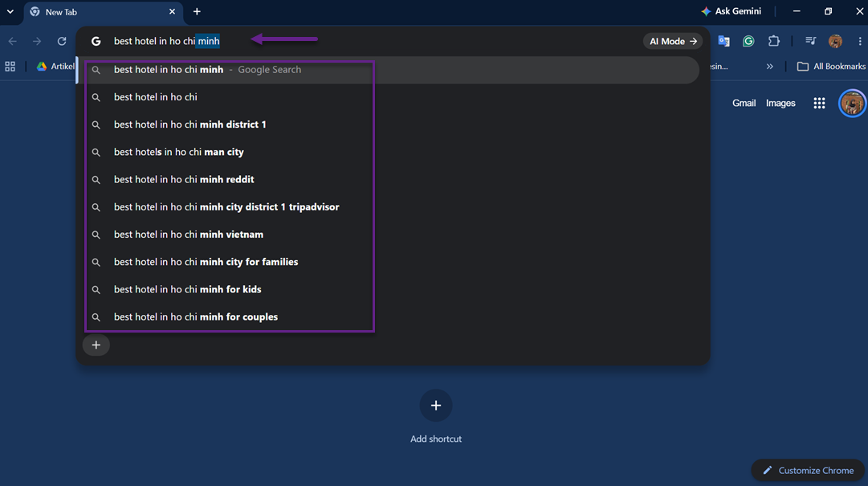This screenshot has height=486, width=868.
Task: Open the Gmail link
Action: [744, 103]
